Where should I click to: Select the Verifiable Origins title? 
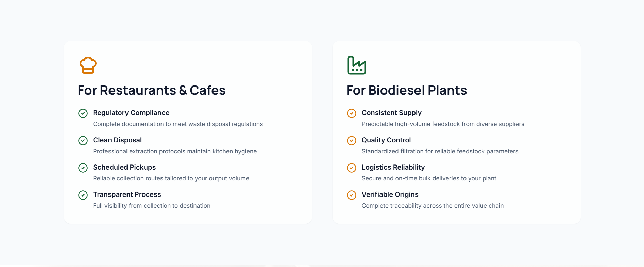pos(390,194)
